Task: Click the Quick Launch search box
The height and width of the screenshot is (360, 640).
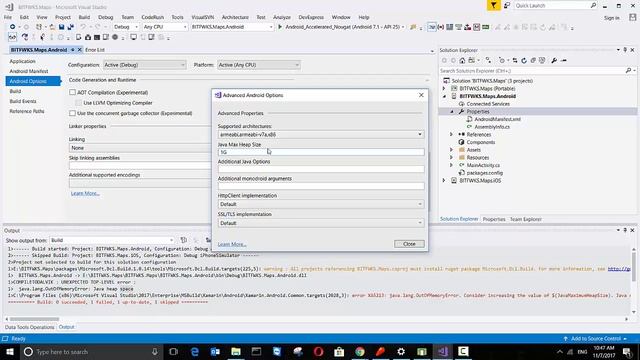Action: (556, 5)
